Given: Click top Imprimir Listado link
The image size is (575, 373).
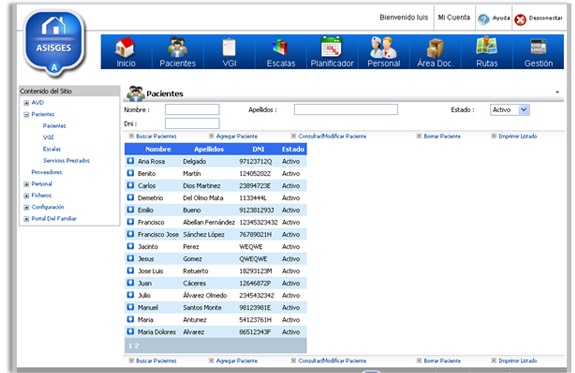Looking at the screenshot, I should [517, 136].
